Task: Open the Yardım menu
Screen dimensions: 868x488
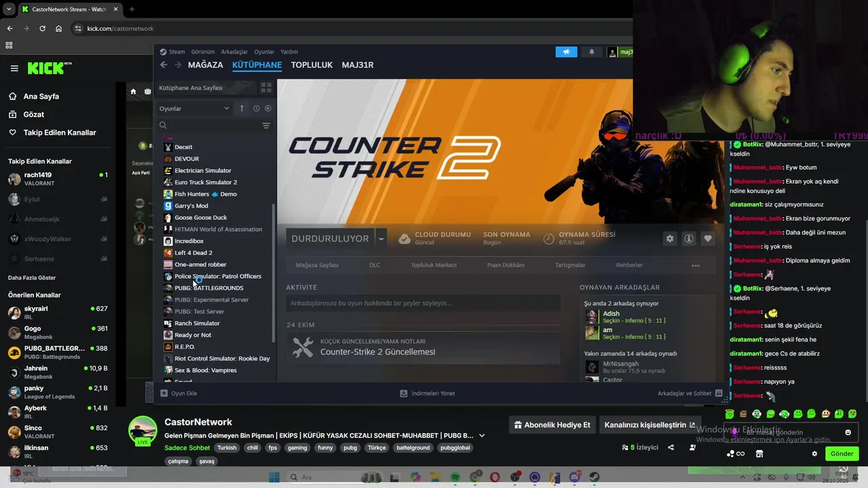Action: click(290, 52)
